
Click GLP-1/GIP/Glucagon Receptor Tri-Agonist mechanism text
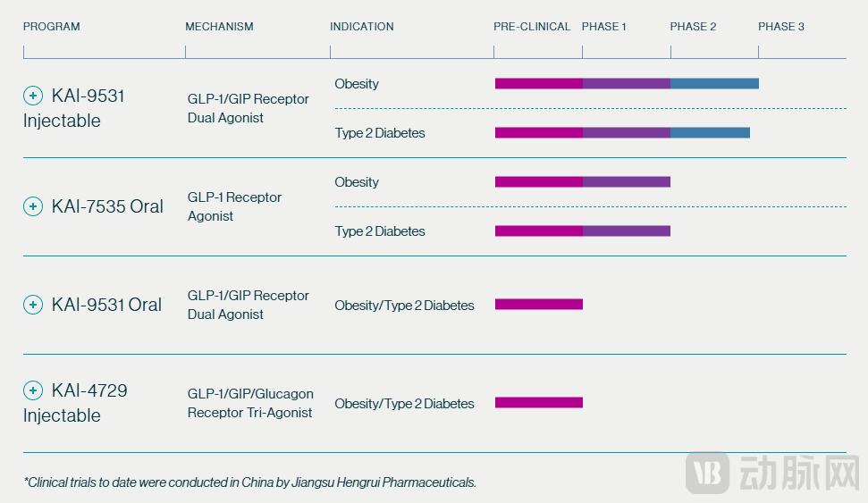[x=250, y=403]
